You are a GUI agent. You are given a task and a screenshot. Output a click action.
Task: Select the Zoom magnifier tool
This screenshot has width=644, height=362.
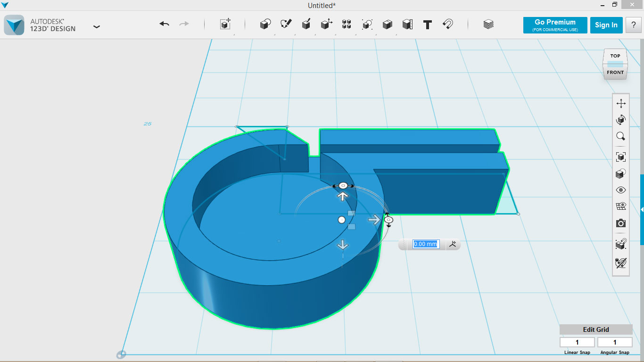621,137
